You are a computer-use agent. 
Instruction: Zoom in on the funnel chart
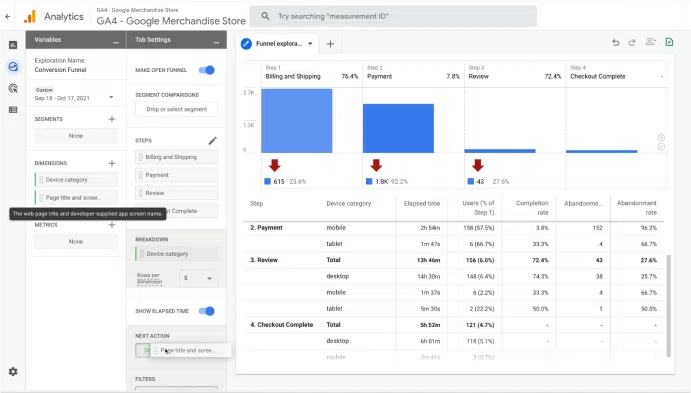click(x=661, y=138)
